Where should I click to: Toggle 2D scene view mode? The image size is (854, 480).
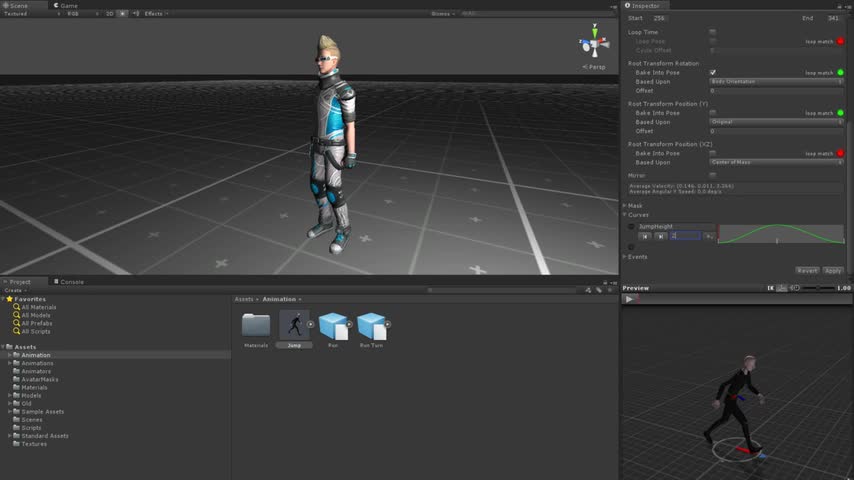(109, 14)
